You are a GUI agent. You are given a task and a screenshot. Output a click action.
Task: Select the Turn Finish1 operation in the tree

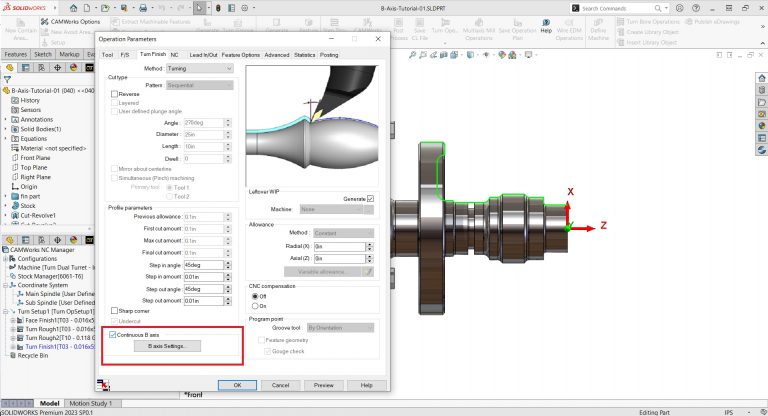(60, 347)
